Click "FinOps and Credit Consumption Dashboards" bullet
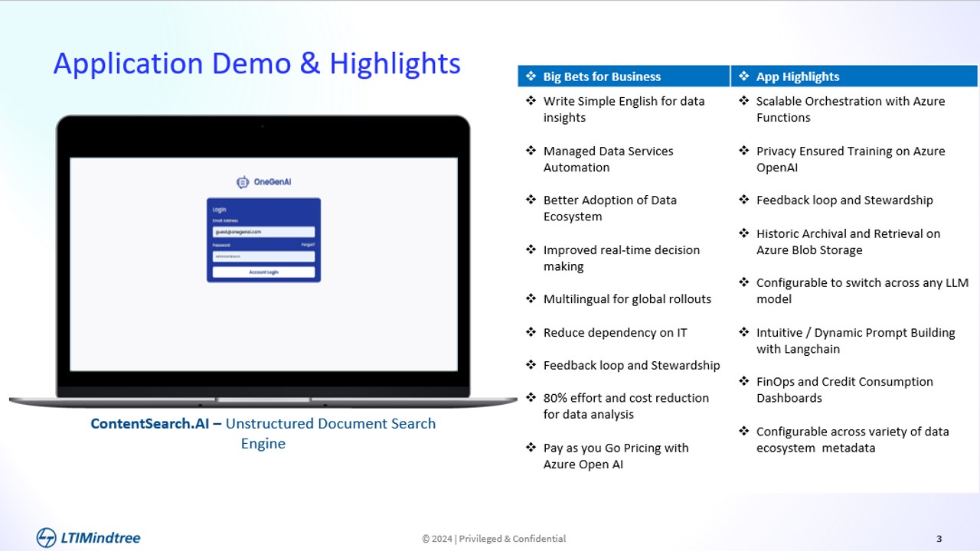 [844, 390]
